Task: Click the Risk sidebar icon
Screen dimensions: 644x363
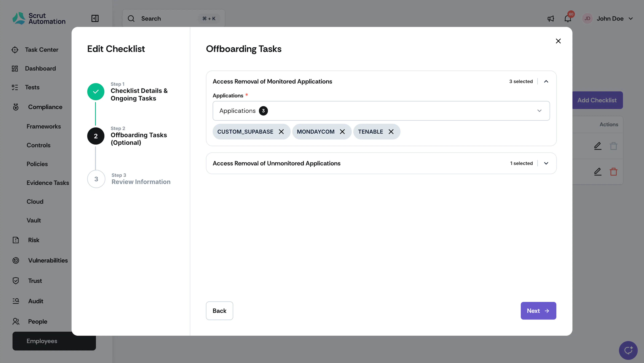Action: (x=16, y=240)
